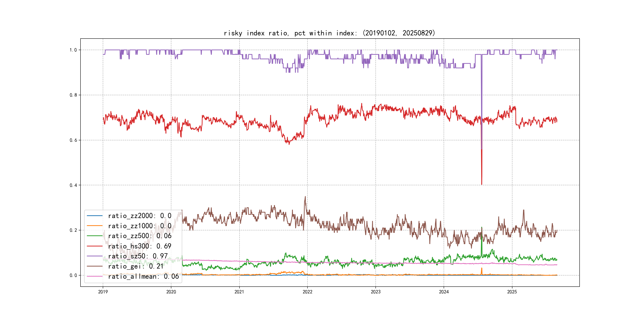Click the 2022 x-axis tick label
This screenshot has width=644, height=322.
tap(307, 292)
